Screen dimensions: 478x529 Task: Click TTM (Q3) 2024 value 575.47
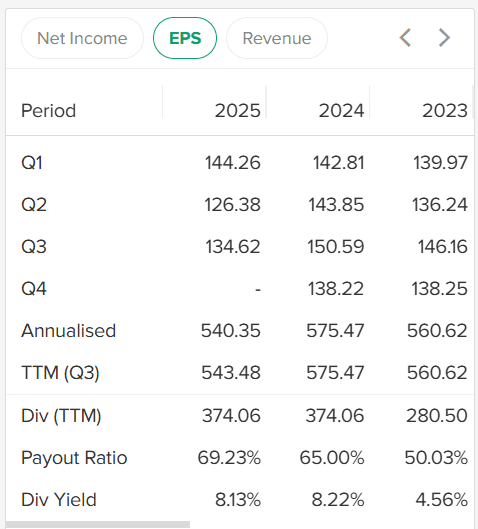coord(335,373)
